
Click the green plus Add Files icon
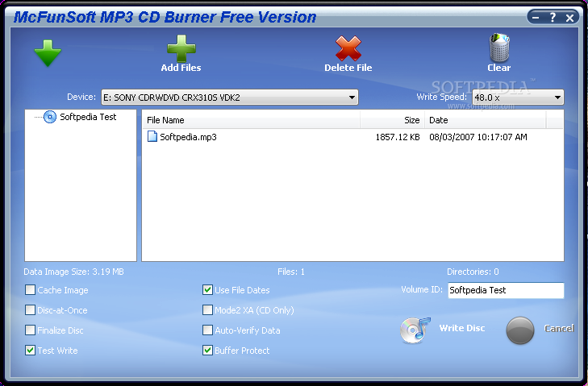pyautogui.click(x=181, y=48)
